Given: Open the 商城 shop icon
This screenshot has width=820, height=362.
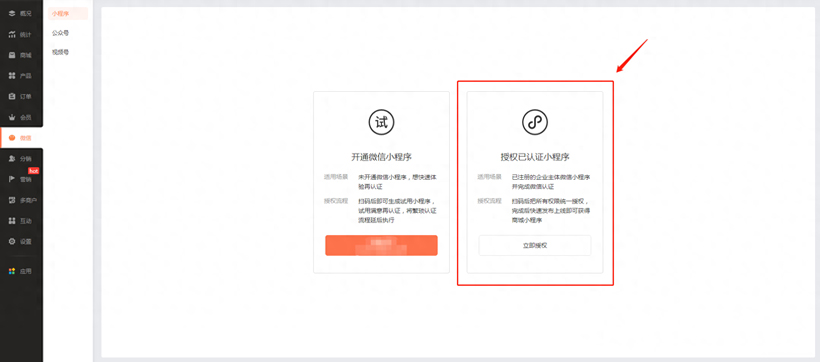Looking at the screenshot, I should (12, 55).
